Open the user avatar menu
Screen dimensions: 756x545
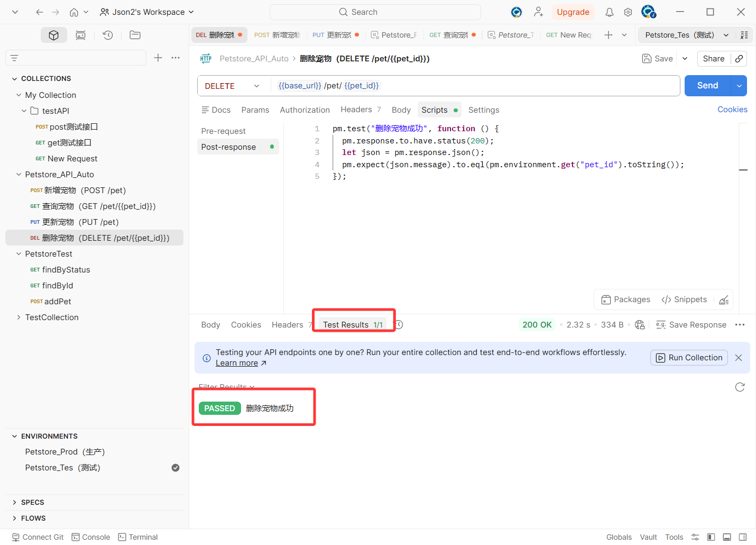(648, 12)
